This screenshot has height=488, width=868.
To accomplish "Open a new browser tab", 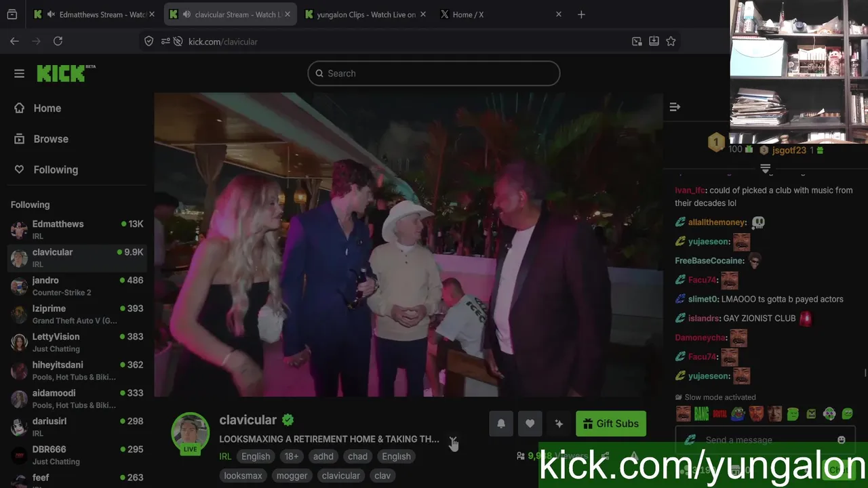I will pos(581,14).
